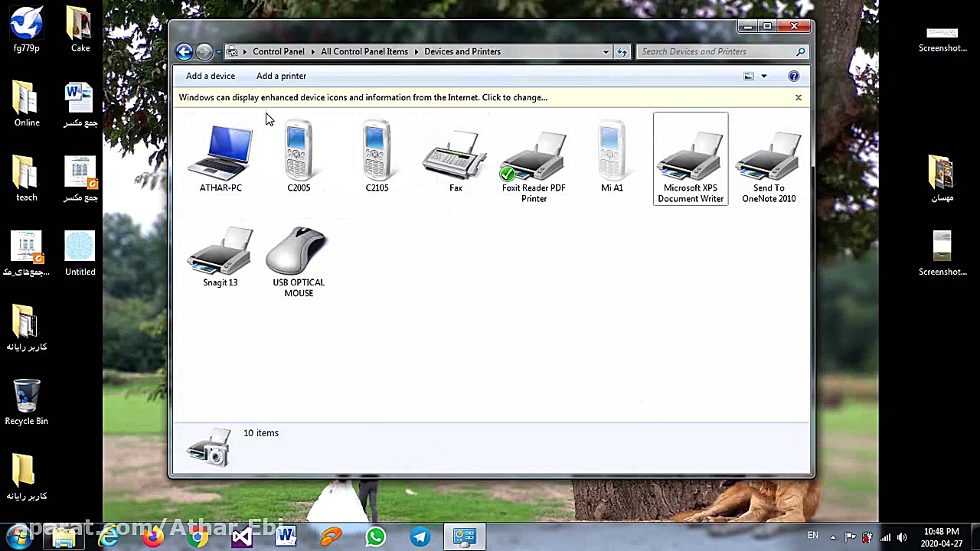Click the taskbar clock showing 10:48 PM
The image size is (980, 551).
(941, 537)
